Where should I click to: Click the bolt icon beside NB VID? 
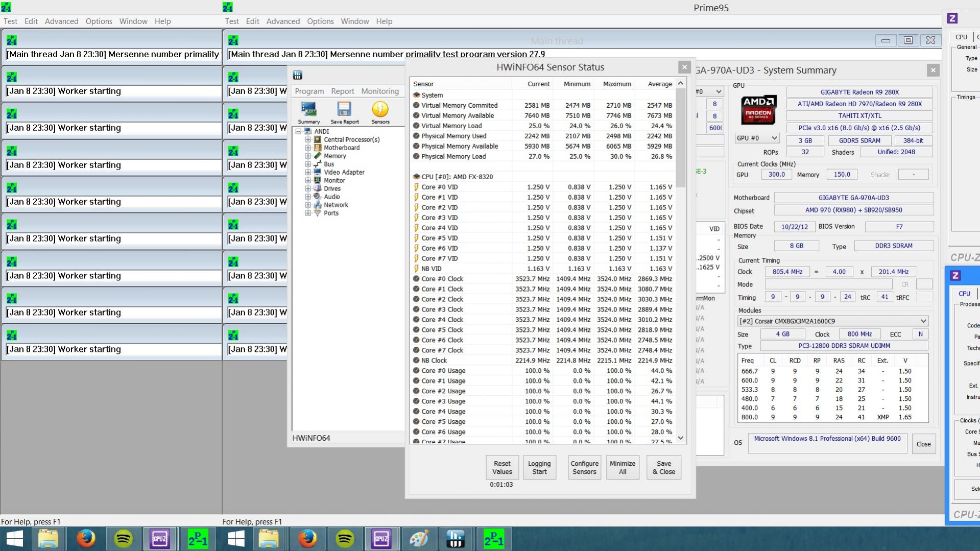[416, 269]
